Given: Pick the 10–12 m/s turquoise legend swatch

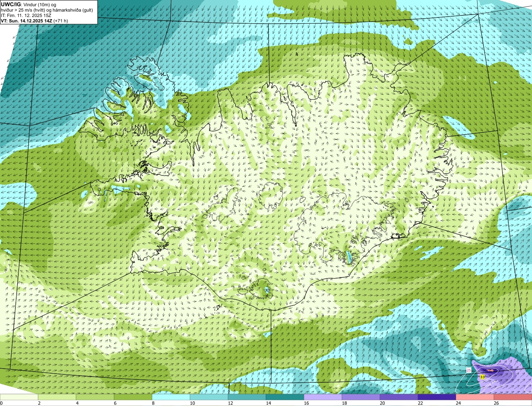Looking at the screenshot, I should pos(210,397).
